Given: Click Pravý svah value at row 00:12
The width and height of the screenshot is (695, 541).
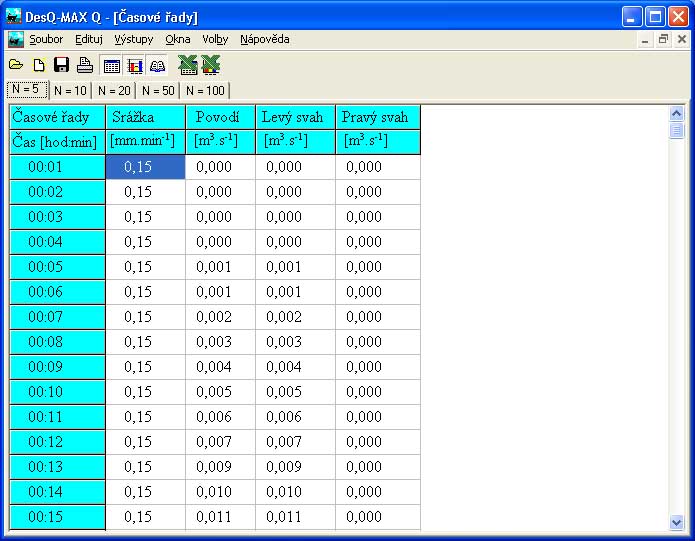Looking at the screenshot, I should [378, 442].
